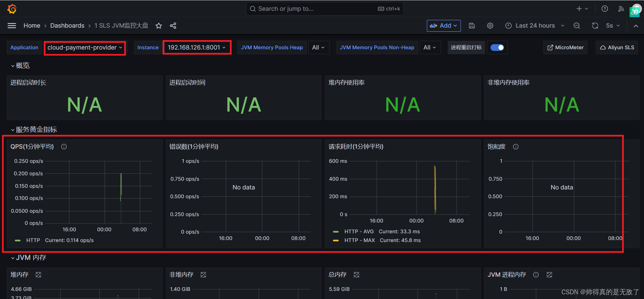644x299 pixels.
Task: Click the 1 SLS JVM监控大盘 breadcrumb
Action: coord(121,26)
